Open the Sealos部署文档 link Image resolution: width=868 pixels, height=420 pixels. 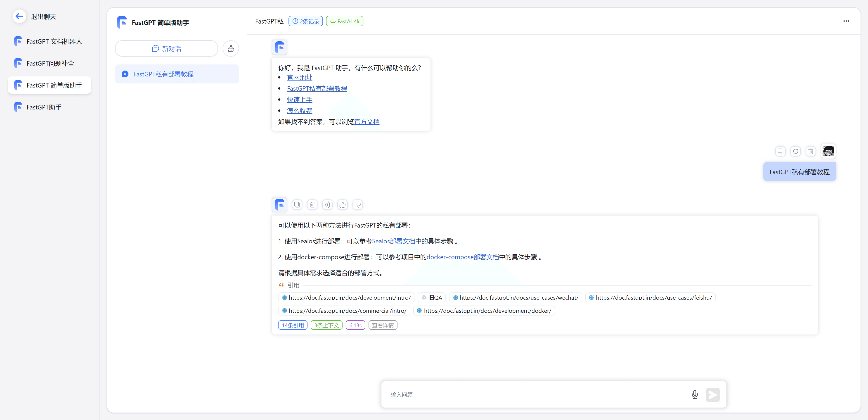393,241
